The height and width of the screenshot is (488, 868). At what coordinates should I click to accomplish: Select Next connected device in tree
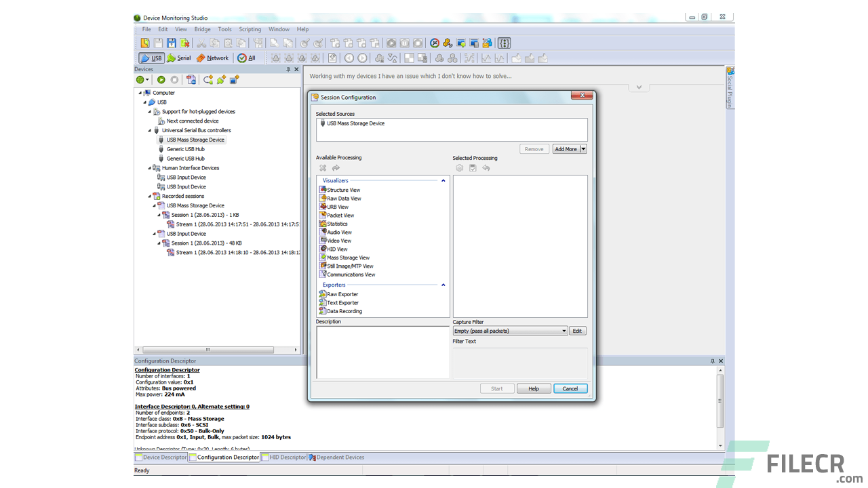(x=193, y=121)
